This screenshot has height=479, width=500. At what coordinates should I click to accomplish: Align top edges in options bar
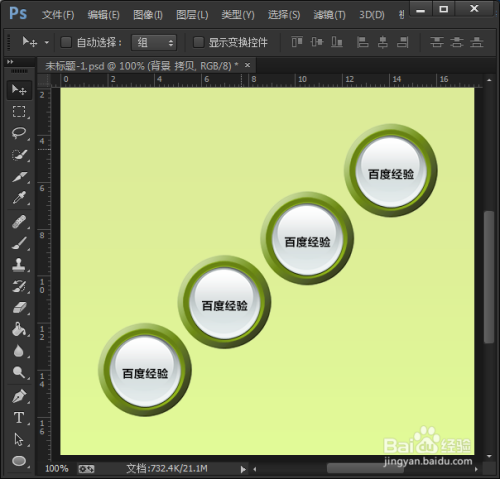[297, 42]
